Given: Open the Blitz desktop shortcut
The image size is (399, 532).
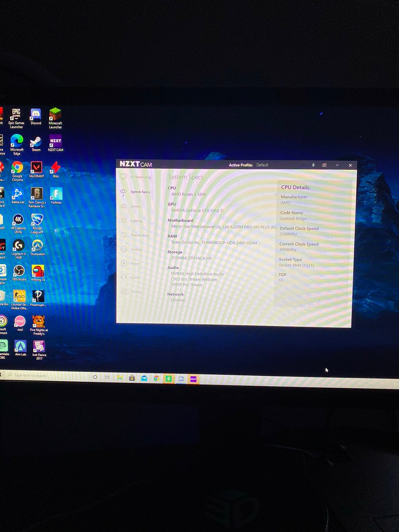Looking at the screenshot, I should point(56,169).
